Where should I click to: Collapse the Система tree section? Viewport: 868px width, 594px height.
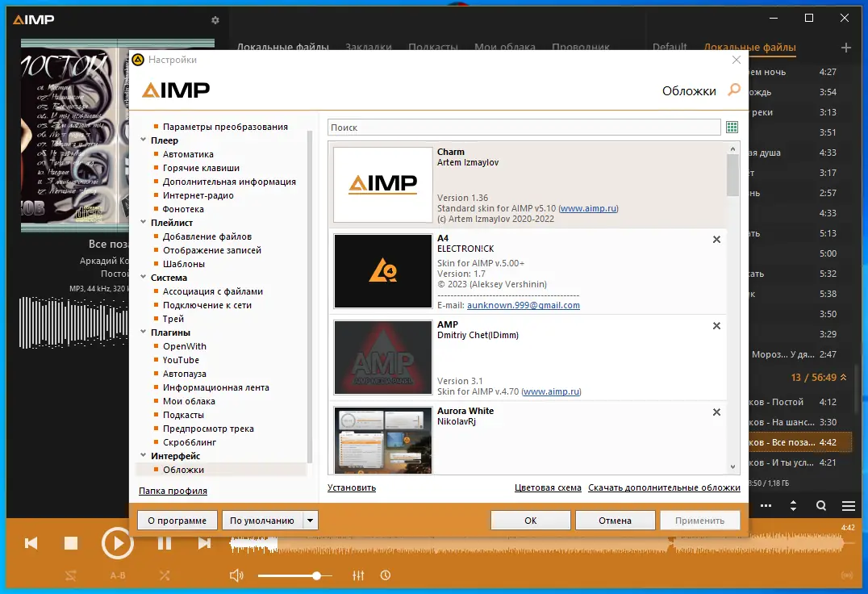coord(144,277)
